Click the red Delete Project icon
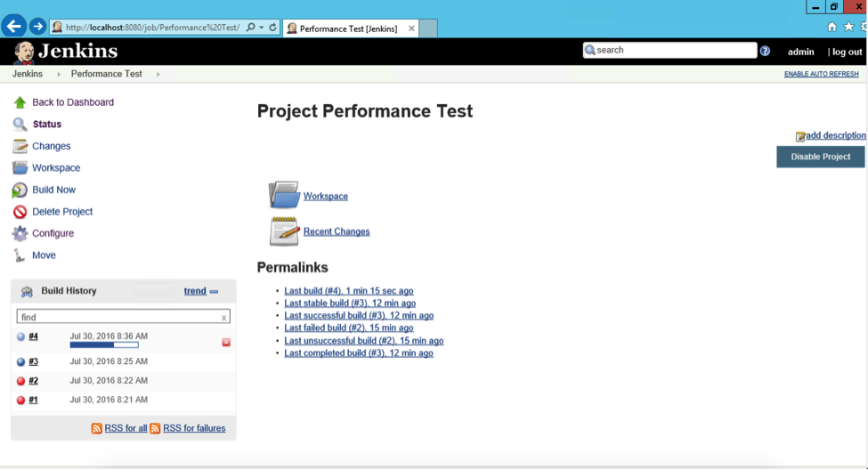Image resolution: width=868 pixels, height=470 pixels. click(20, 212)
